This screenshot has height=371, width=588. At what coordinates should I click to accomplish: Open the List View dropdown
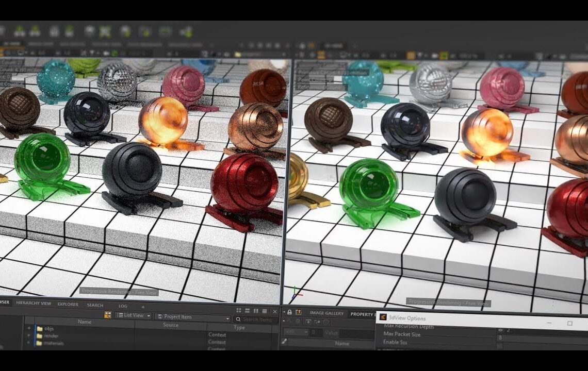tap(133, 316)
